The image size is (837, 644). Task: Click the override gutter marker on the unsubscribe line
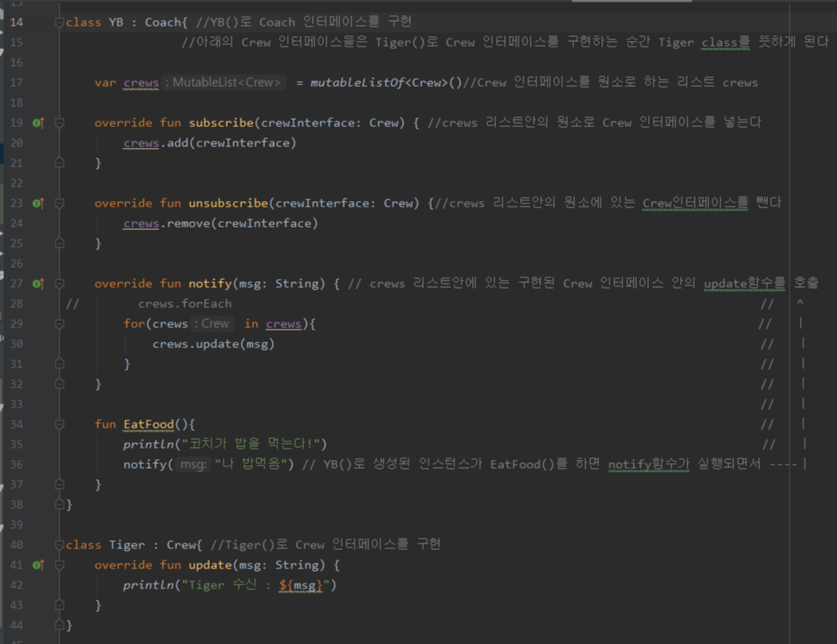(x=38, y=203)
